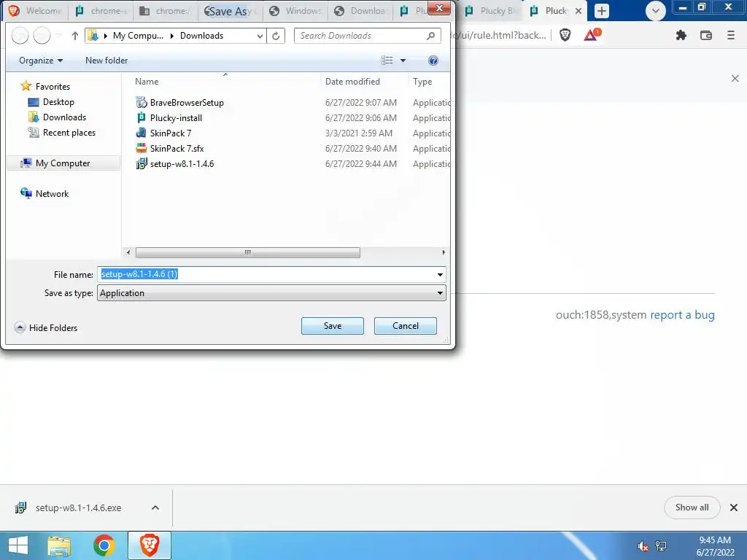This screenshot has width=747, height=560.
Task: Select the SkinPack 7.sfx file
Action: (x=170, y=148)
